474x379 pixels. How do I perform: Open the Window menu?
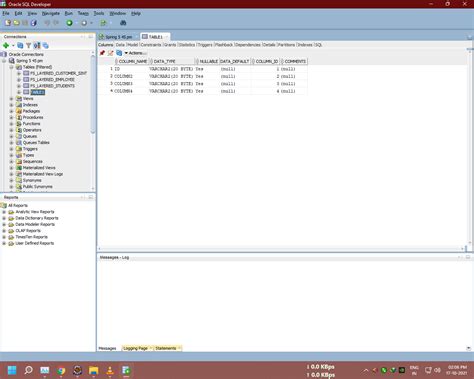click(x=118, y=13)
